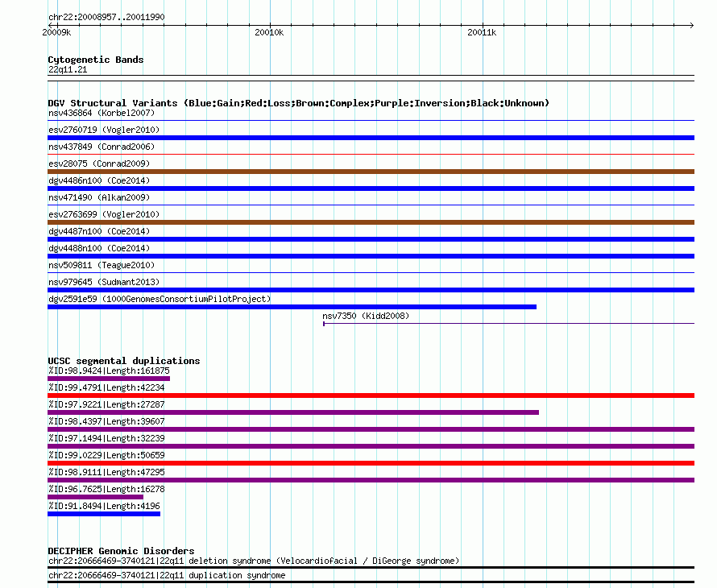Click the blue bar under dgv4486n100 (Coe2014)
The image size is (717, 588).
[371, 188]
